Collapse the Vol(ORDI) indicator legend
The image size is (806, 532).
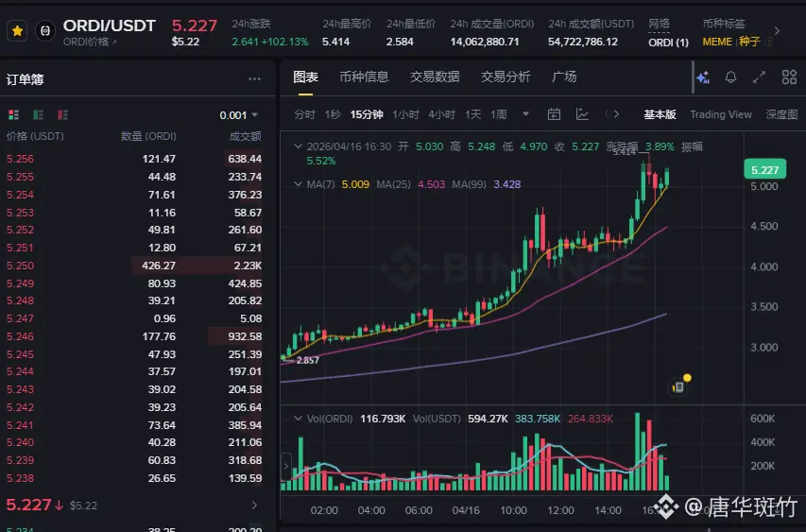click(x=298, y=419)
